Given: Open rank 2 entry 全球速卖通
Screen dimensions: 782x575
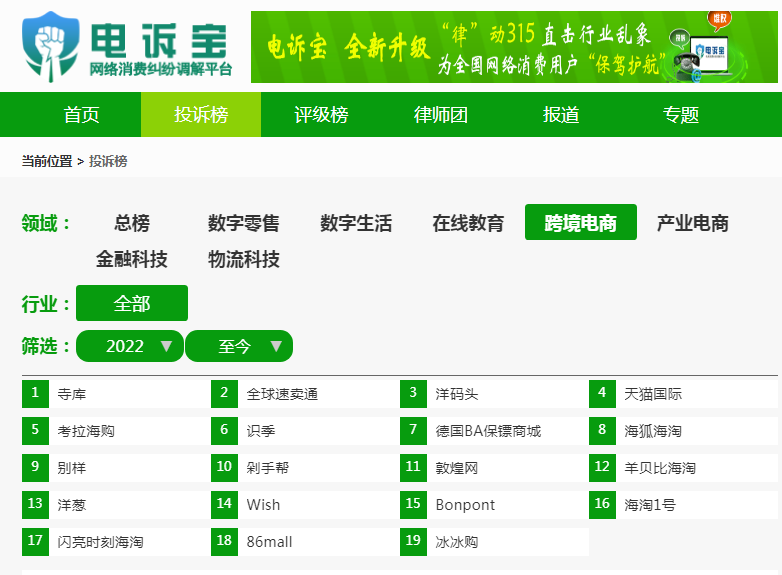Looking at the screenshot, I should [x=282, y=394].
